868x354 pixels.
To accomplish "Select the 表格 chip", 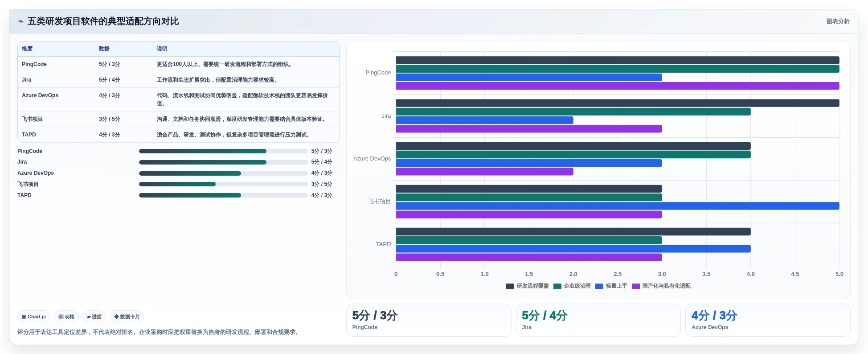I will pyautogui.click(x=66, y=317).
